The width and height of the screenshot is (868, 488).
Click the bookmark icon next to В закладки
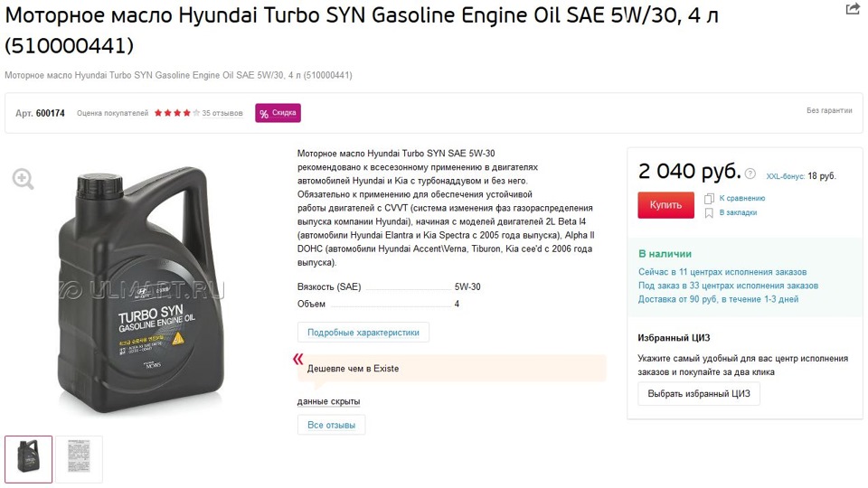pyautogui.click(x=709, y=213)
